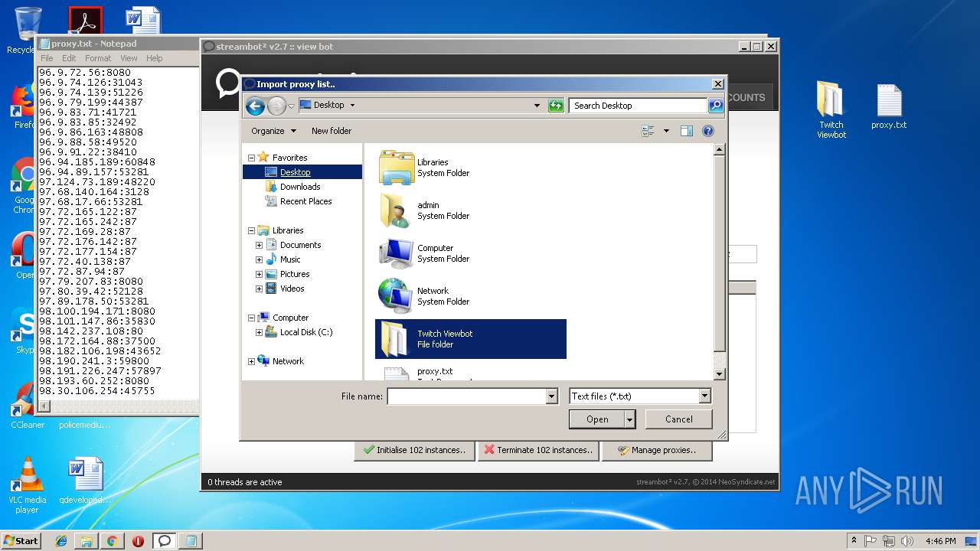980x551 pixels.
Task: Select Desktop in Favorites
Action: point(295,172)
